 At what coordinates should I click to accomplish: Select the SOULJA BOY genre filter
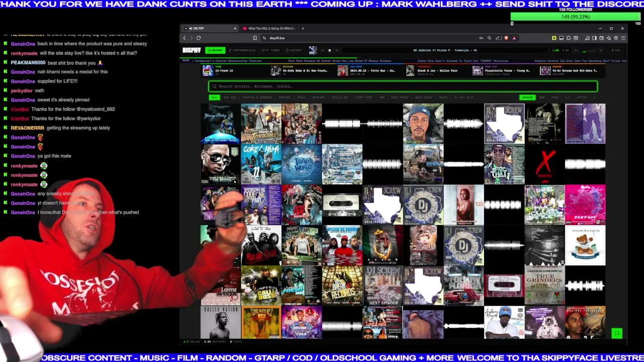(x=340, y=98)
